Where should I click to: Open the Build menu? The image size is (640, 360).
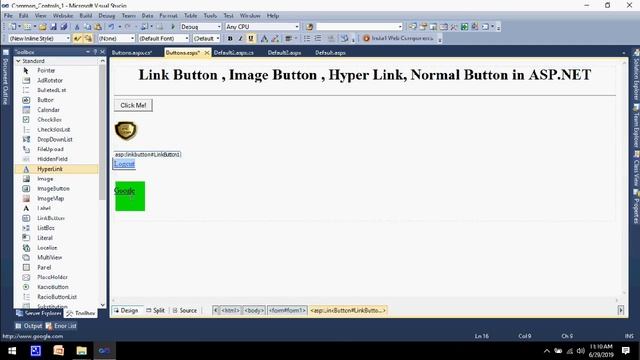click(x=86, y=16)
